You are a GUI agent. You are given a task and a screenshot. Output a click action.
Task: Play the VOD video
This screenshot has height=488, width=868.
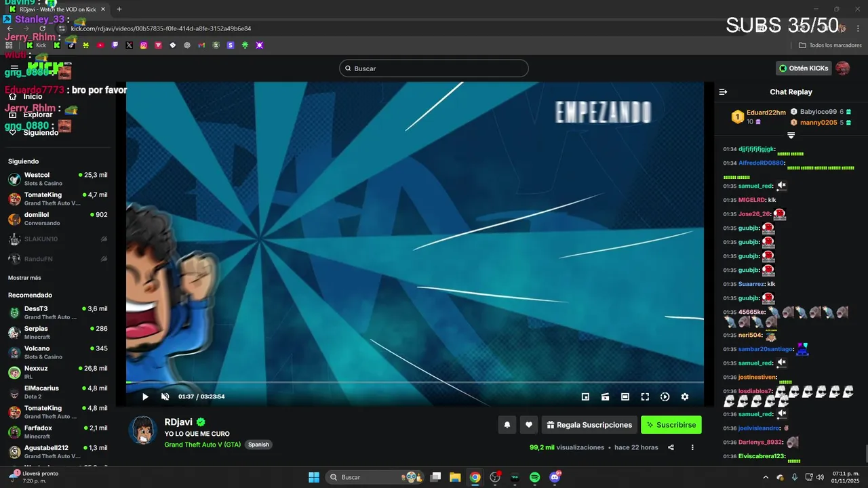click(144, 396)
